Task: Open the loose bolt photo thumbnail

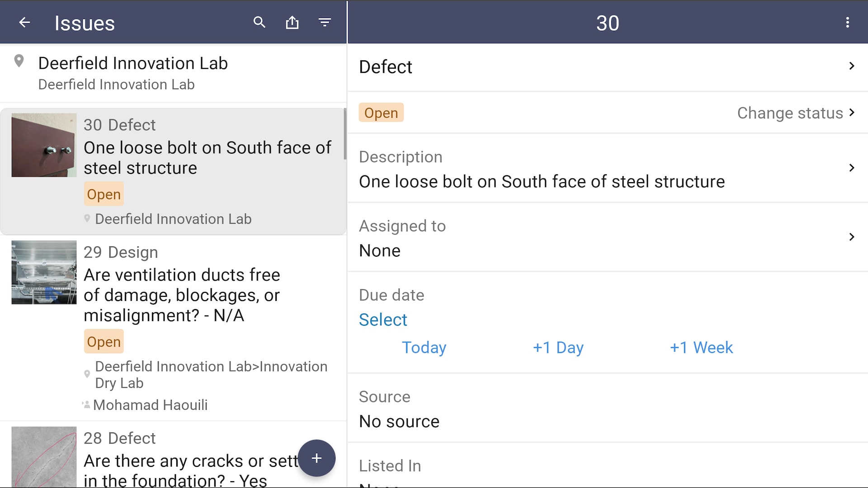Action: (x=44, y=145)
